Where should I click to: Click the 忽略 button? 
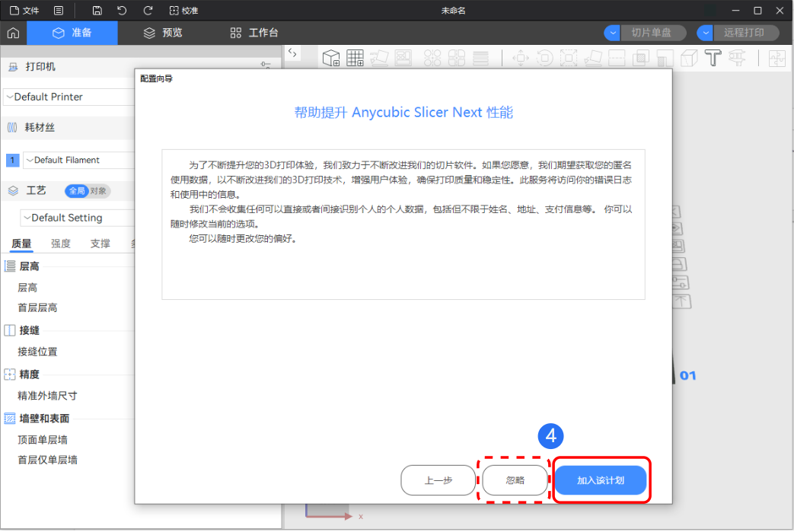click(x=515, y=480)
